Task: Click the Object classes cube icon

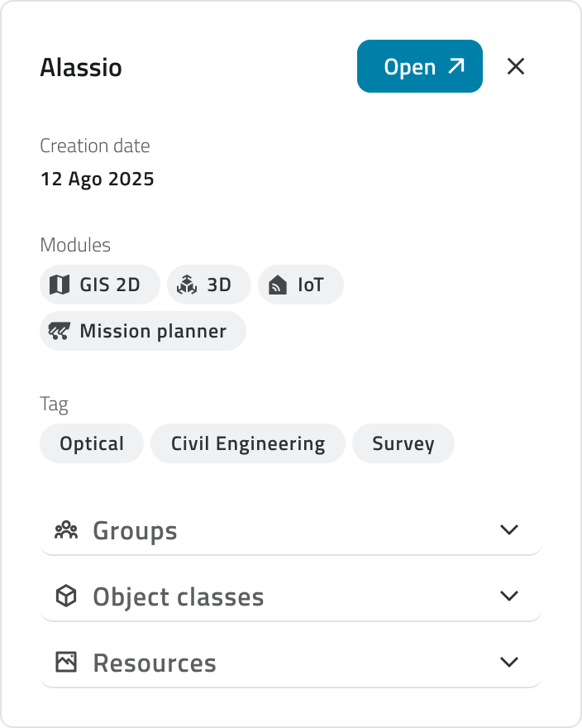Action: 66,596
